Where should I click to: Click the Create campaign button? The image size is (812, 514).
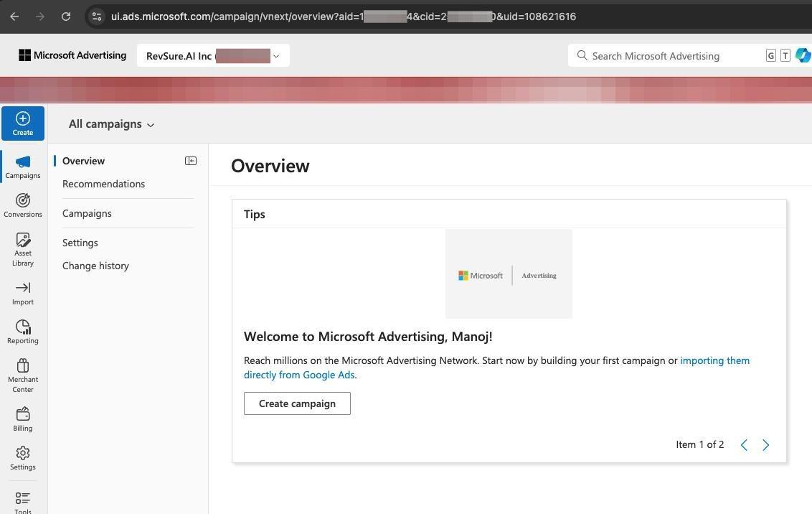click(297, 403)
